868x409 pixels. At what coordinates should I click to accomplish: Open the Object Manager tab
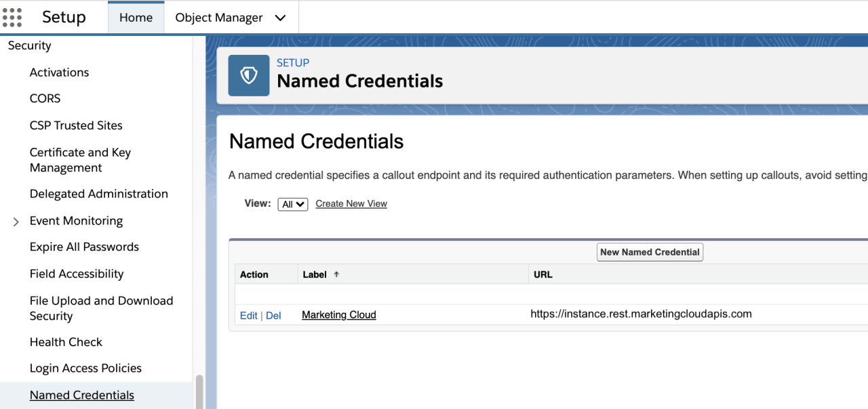(x=219, y=18)
